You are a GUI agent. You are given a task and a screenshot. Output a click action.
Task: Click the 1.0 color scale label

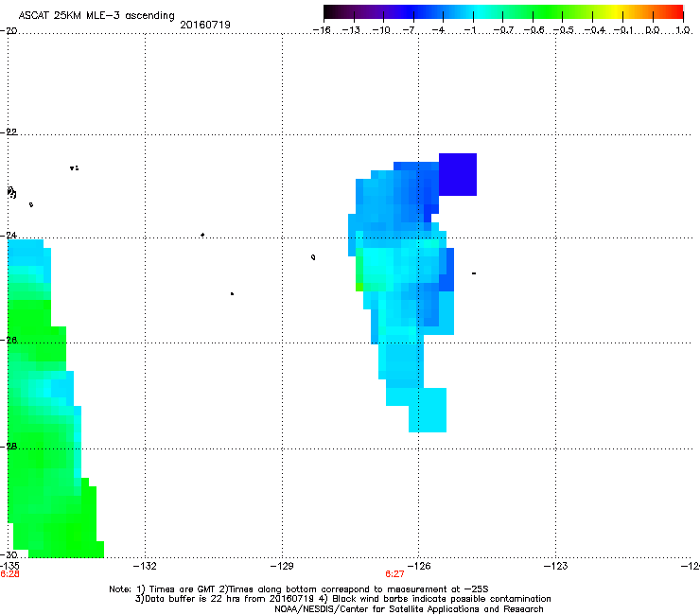(683, 30)
